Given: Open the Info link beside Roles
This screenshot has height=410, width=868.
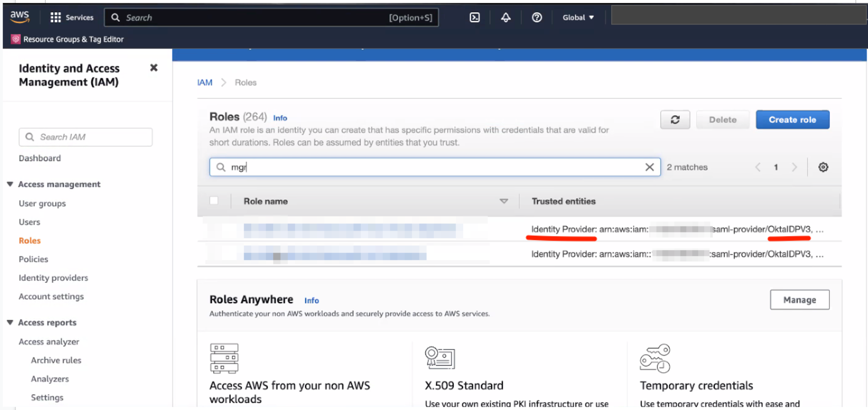Looking at the screenshot, I should point(280,118).
